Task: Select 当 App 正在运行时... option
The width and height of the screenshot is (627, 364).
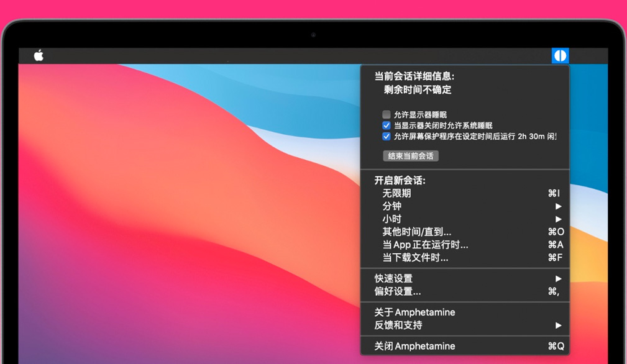Action: [x=425, y=245]
